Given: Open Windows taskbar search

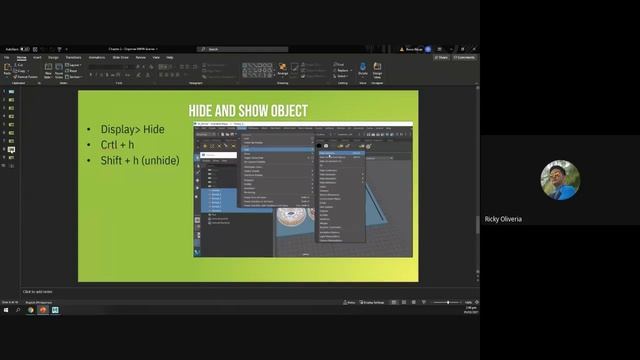Looking at the screenshot, I should 18,310.
